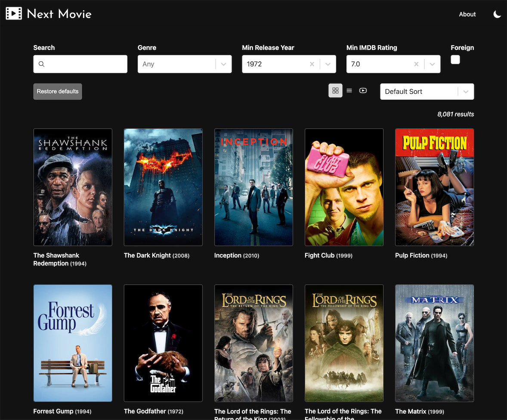Screen dimensions: 507x420
Task: Expand the Min Release Year chevron
Action: tap(328, 64)
